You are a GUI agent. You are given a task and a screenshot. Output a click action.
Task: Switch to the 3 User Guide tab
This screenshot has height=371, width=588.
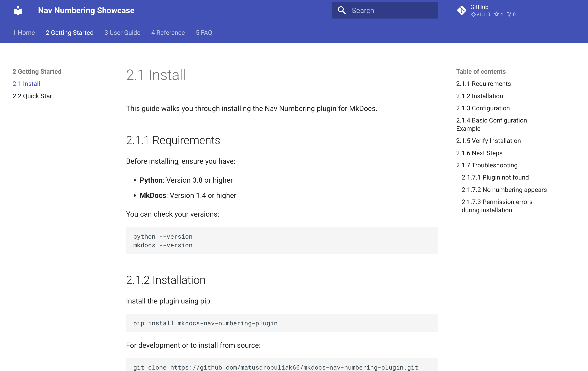click(x=122, y=33)
